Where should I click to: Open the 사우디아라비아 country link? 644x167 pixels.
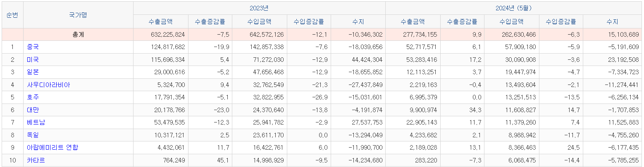(48, 85)
